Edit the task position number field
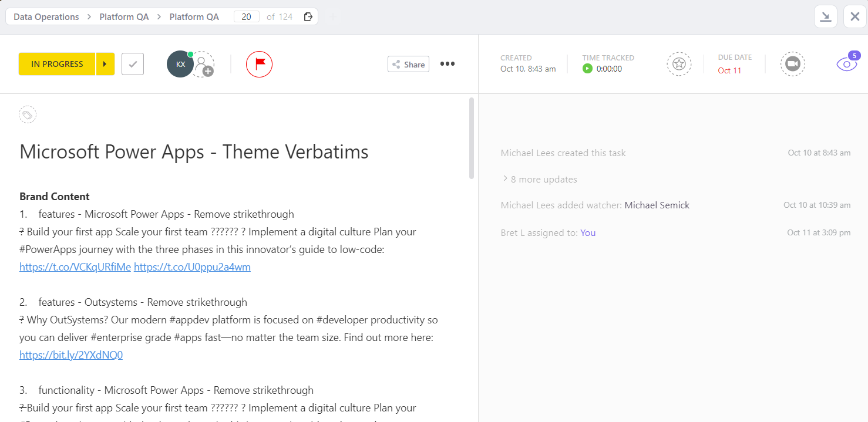868x422 pixels. tap(246, 17)
